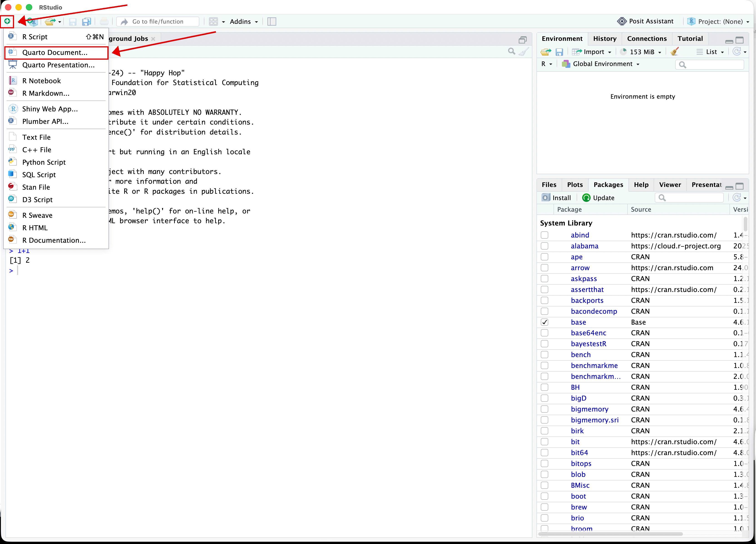Open the Files tab
Viewport: 756px width, 544px height.
coord(549,185)
